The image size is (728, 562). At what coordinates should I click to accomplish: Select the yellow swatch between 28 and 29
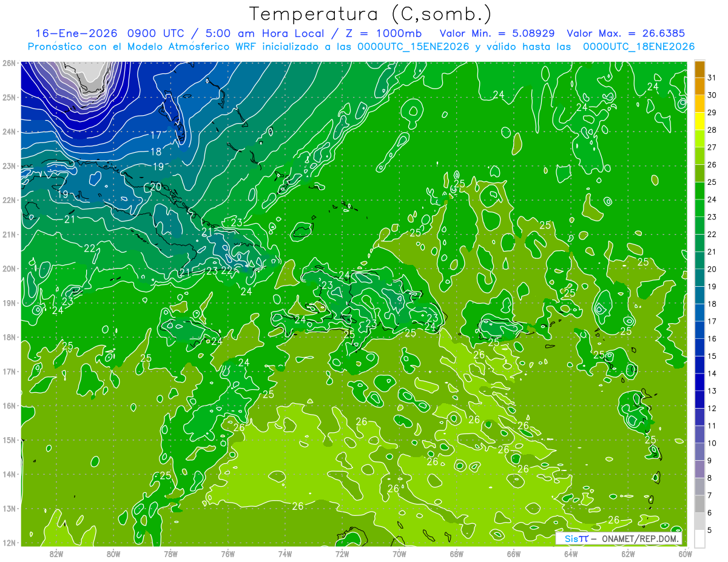[x=699, y=121]
